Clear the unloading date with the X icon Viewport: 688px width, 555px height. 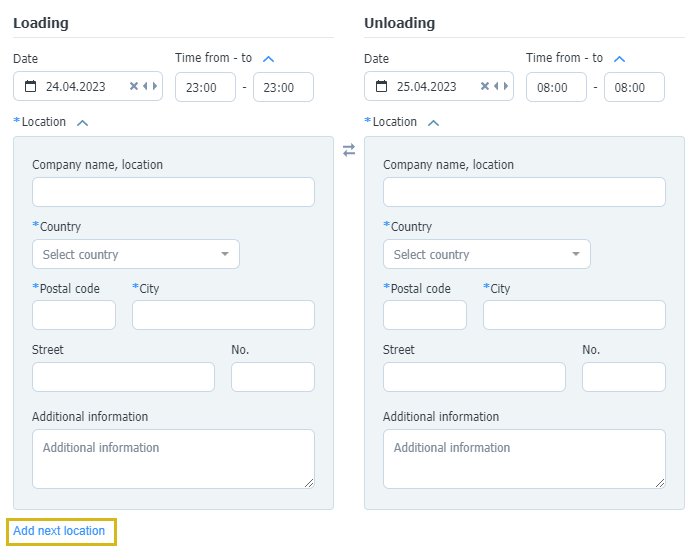pos(485,86)
